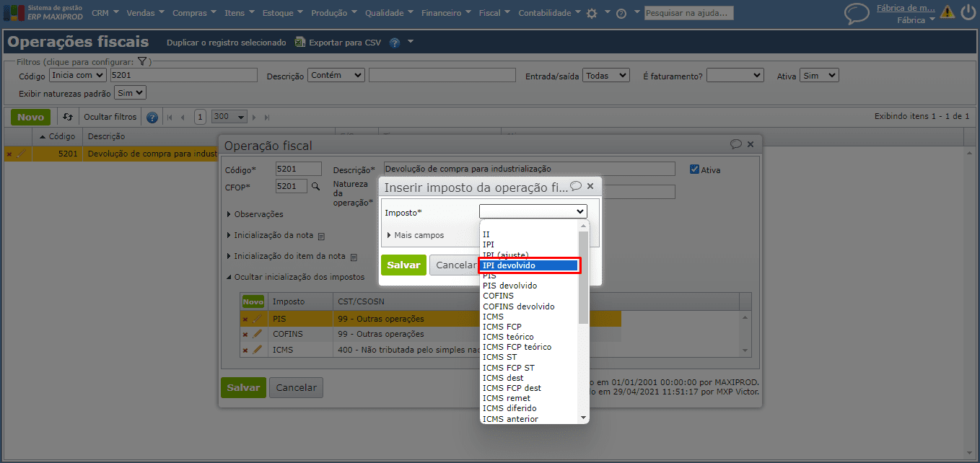This screenshot has width=980, height=463.
Task: Click the blue help icon beside Ocultar filtros
Action: (152, 117)
